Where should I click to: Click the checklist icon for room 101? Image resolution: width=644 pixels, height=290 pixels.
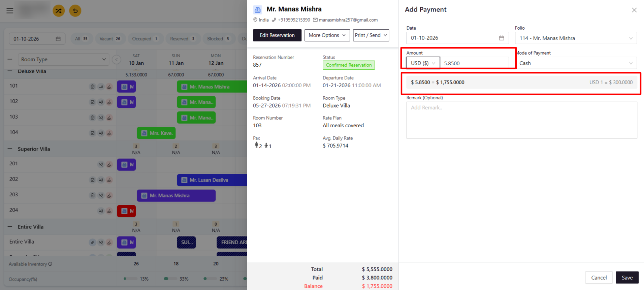pyautogui.click(x=93, y=87)
